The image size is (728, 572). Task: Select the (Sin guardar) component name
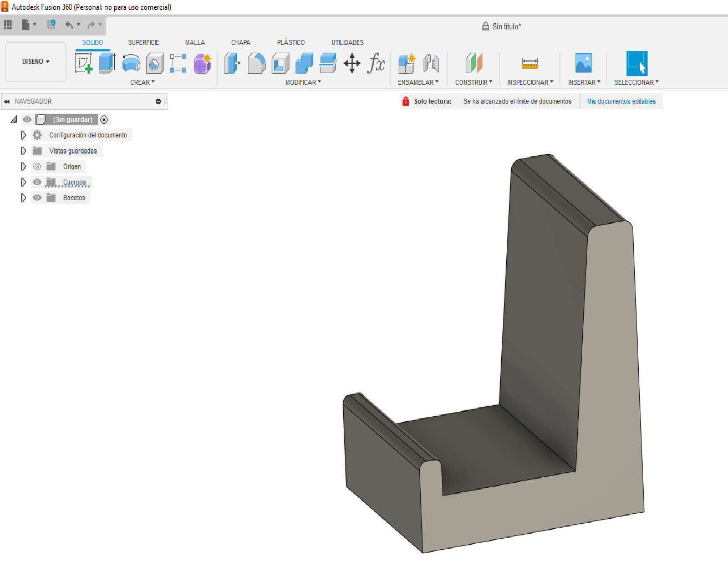[x=73, y=120]
